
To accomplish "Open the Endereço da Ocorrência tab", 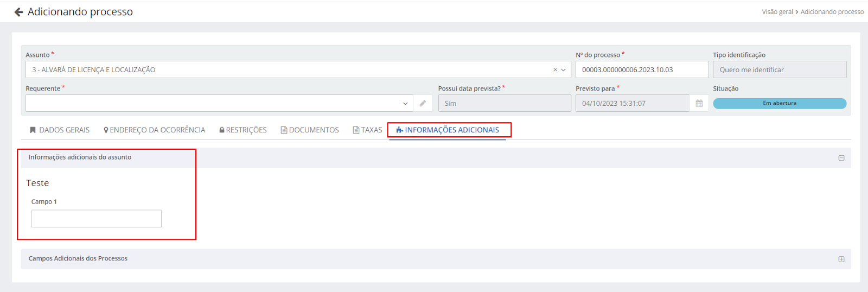I will pos(155,130).
